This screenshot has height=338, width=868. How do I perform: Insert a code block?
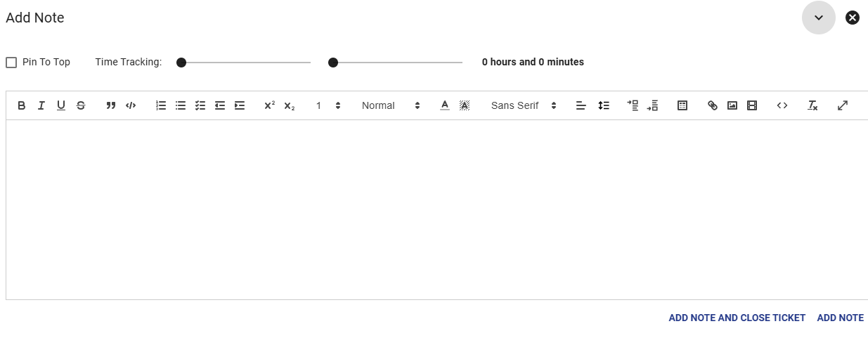click(131, 105)
